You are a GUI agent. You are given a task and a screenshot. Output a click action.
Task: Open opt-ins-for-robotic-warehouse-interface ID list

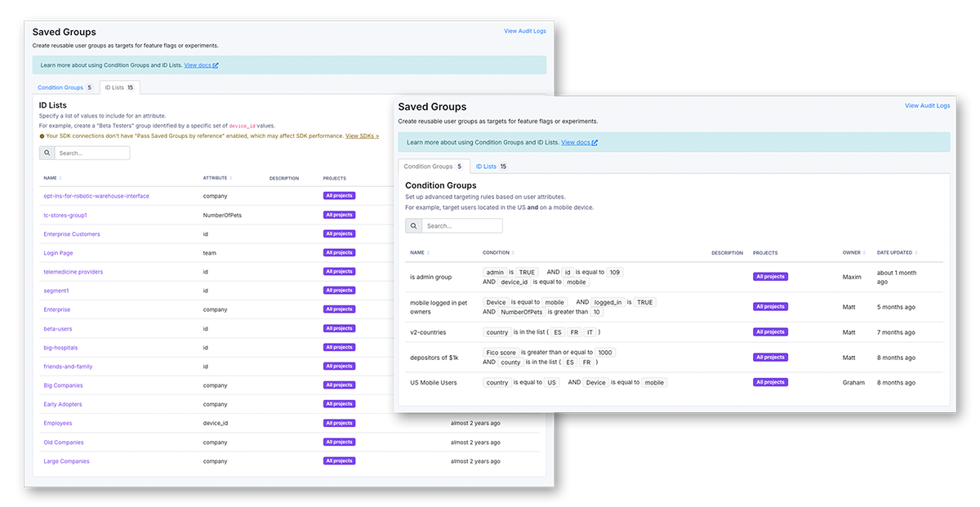[x=96, y=196]
